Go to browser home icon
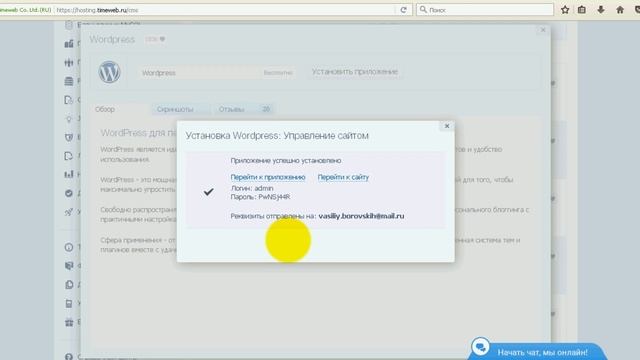 pos(620,10)
